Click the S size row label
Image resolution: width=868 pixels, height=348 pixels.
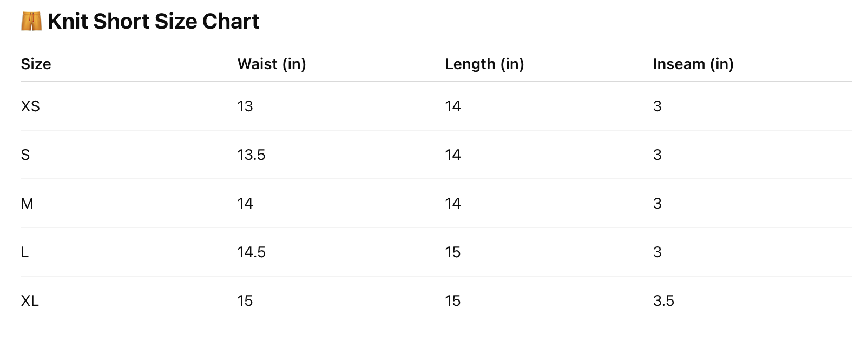tap(25, 155)
